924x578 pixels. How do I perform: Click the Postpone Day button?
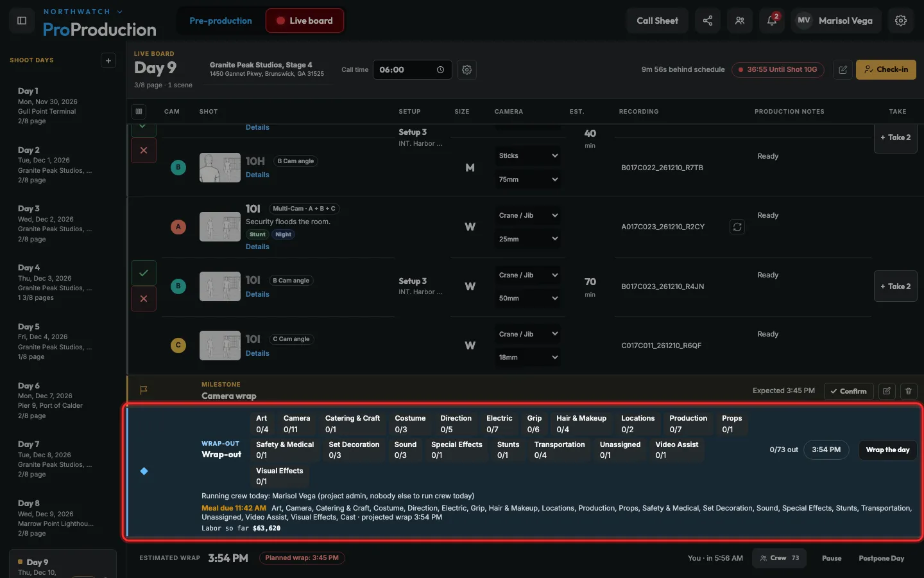tap(882, 558)
